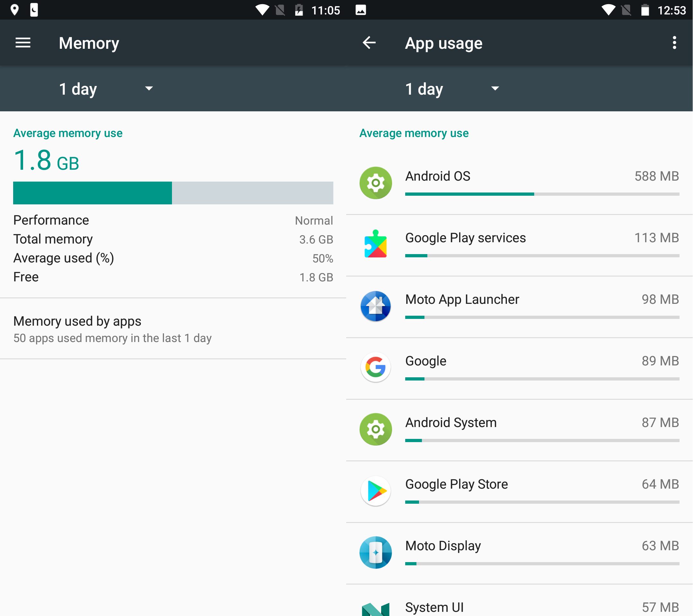Screen dimensions: 693x616
Task: Tap the Android System gear icon
Action: (x=376, y=429)
